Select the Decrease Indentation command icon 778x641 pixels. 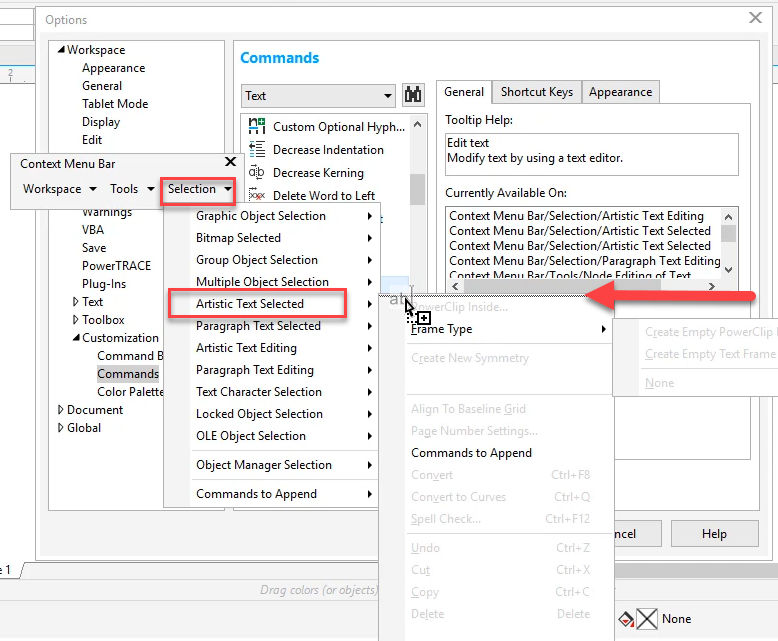click(x=257, y=149)
